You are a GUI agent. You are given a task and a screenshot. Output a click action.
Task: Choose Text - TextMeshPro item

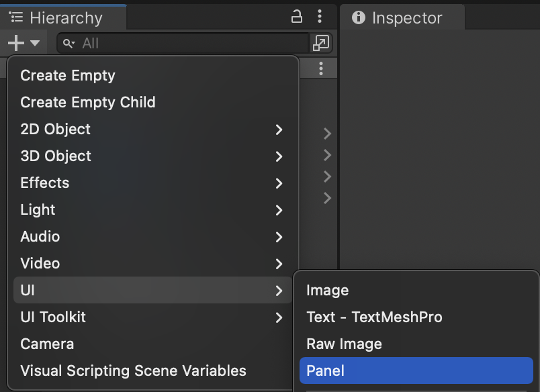point(374,317)
